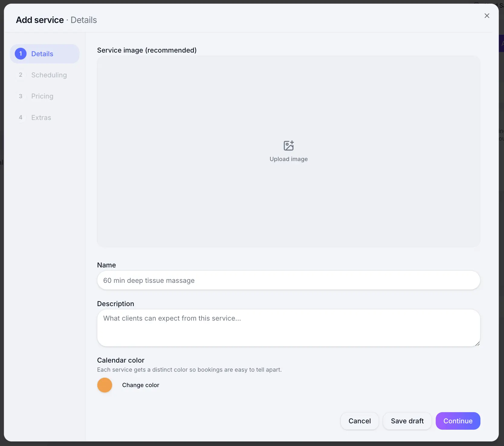The width and height of the screenshot is (504, 446).
Task: Click the step 1 number badge
Action: pyautogui.click(x=21, y=54)
